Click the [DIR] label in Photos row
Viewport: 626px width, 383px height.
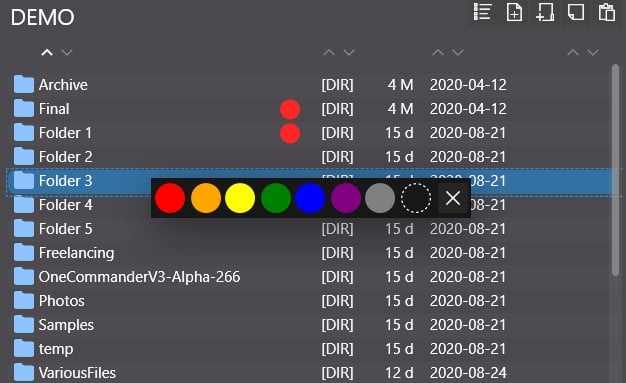337,301
